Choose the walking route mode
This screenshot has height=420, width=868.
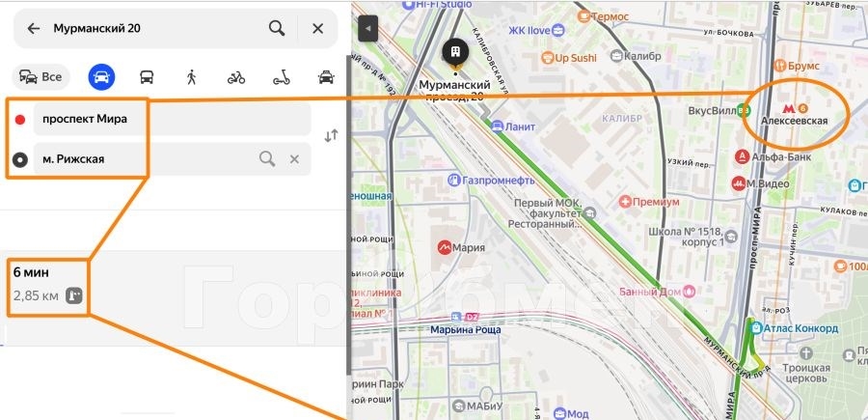[191, 77]
